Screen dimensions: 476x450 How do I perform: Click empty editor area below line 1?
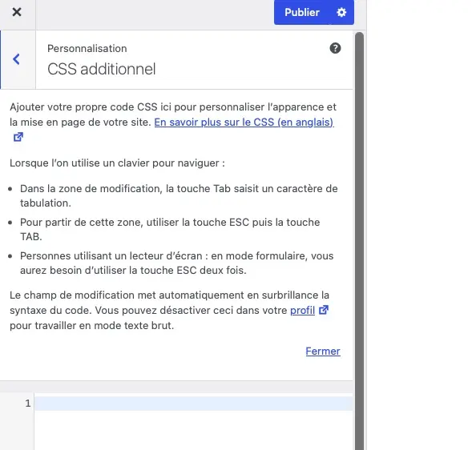pyautogui.click(x=193, y=431)
